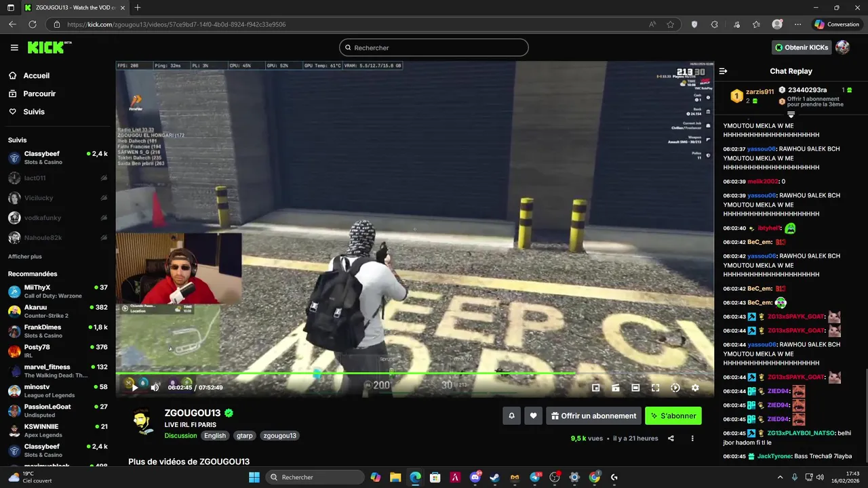Share this video

point(671,439)
